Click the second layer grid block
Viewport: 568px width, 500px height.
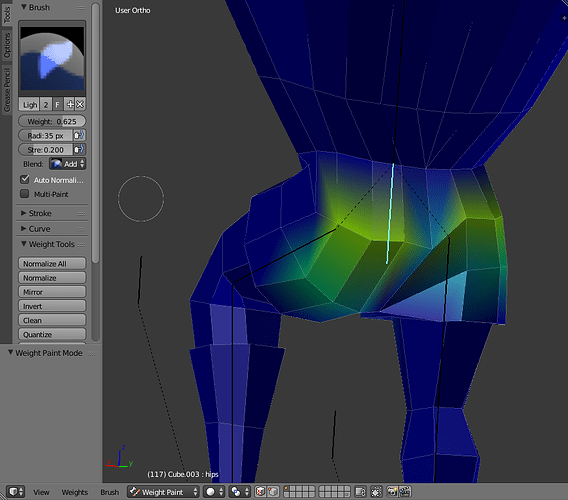(x=334, y=492)
